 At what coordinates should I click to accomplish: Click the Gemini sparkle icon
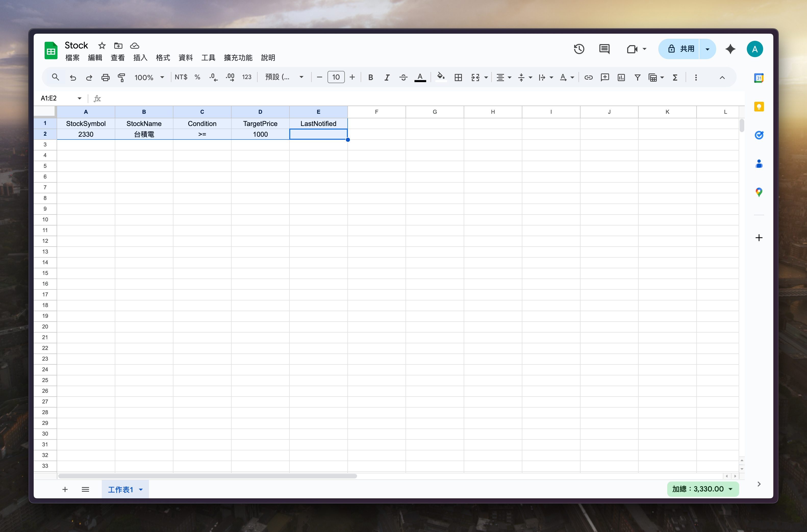[730, 49]
